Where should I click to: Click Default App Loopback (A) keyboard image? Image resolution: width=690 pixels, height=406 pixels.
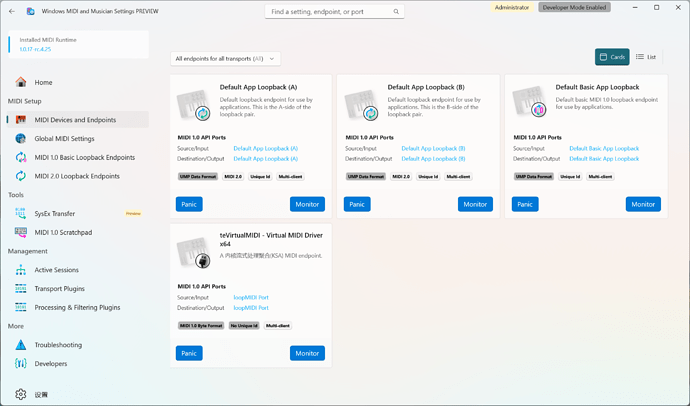tap(194, 105)
